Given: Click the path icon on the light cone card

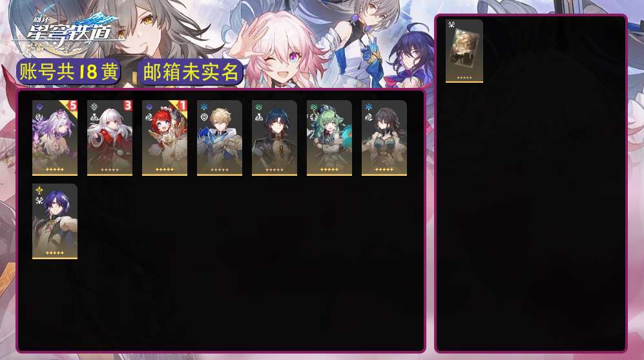Looking at the screenshot, I should point(452,25).
